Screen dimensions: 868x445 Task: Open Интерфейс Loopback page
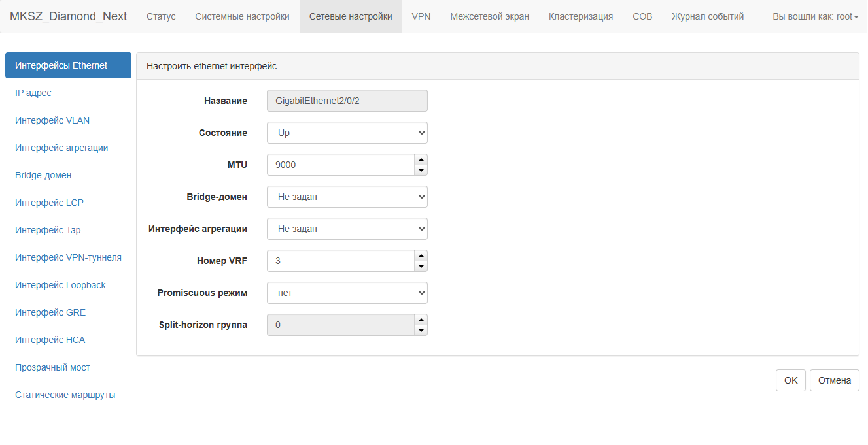(68, 285)
